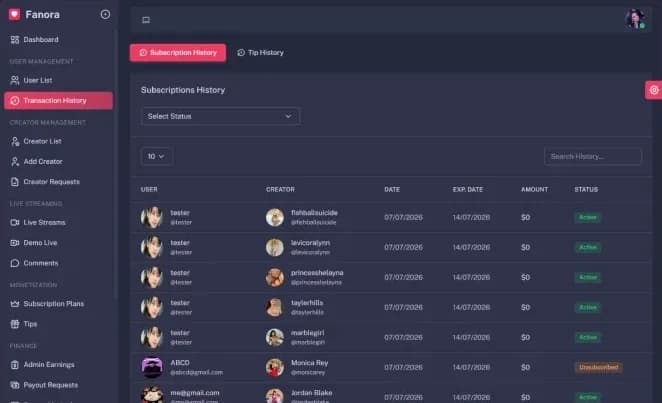Screen dimensions: 662x403
Task: Open Payout Requests page
Action: 58,385
